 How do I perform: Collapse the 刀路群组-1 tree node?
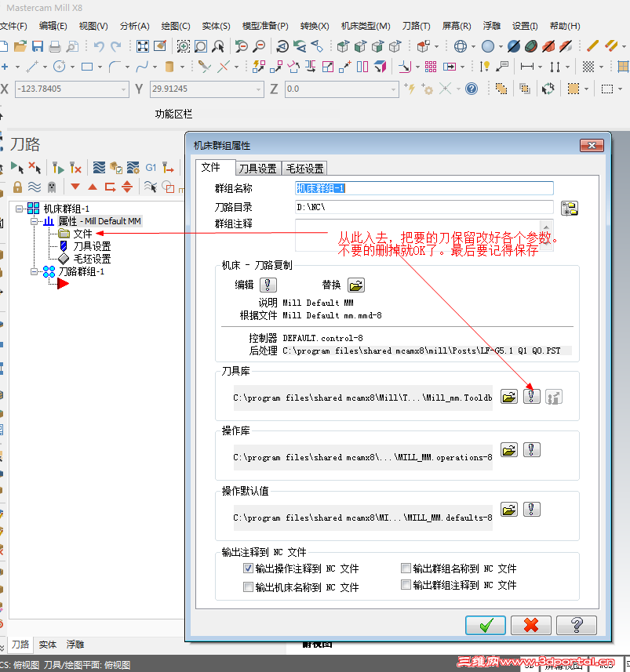click(x=34, y=272)
